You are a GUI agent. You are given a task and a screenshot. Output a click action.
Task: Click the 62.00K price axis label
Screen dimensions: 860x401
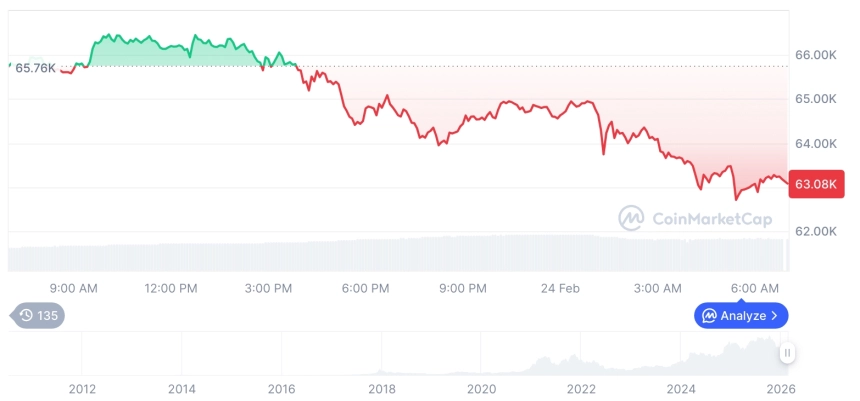815,231
